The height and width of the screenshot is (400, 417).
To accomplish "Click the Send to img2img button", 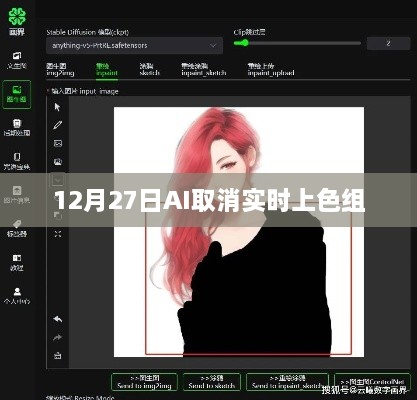I will (x=144, y=382).
